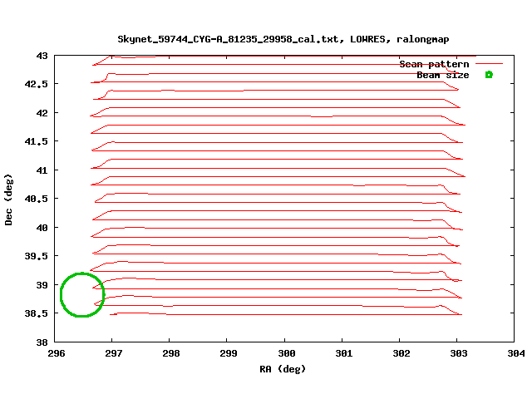Click the x-axis tick label 304
The width and height of the screenshot is (532, 399).
pyautogui.click(x=515, y=353)
